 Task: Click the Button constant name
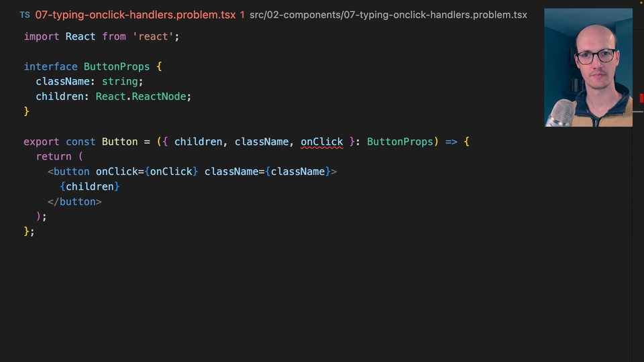click(x=119, y=141)
